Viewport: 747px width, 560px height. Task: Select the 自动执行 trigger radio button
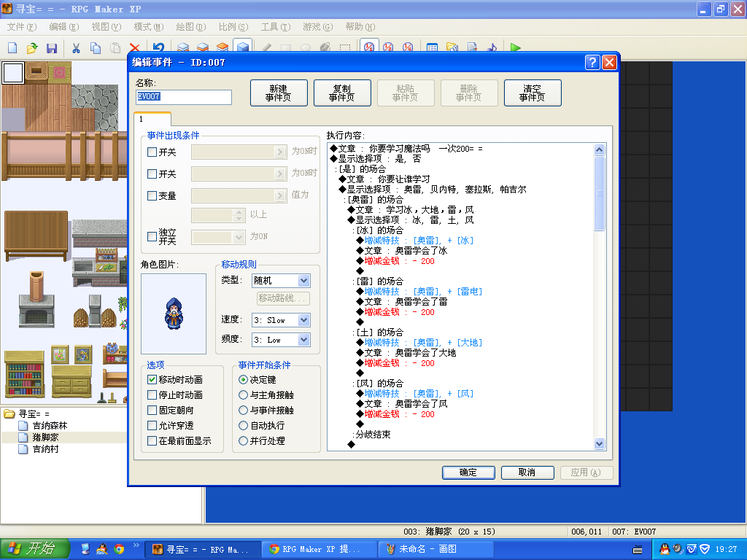point(243,425)
